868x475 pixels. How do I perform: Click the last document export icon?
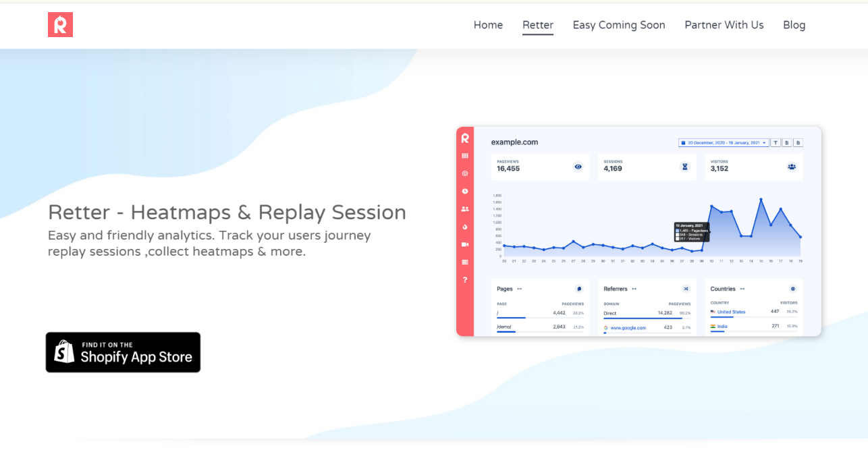[x=798, y=143]
